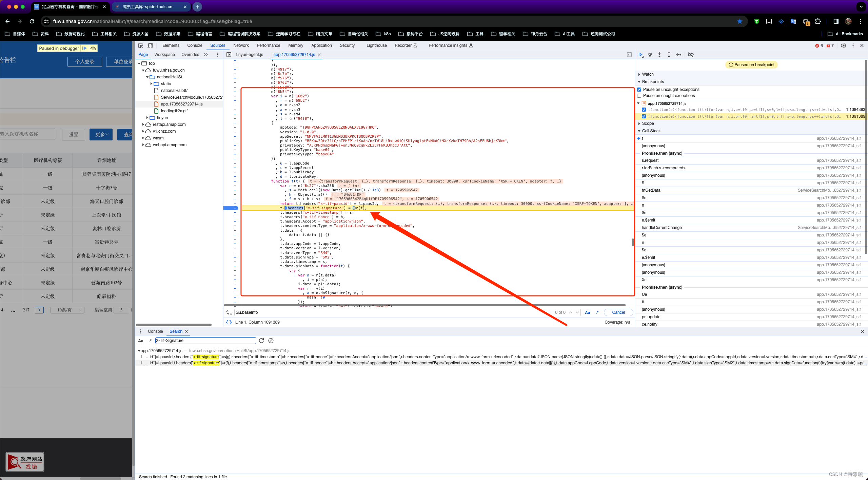Click the format pretty-print source icon

pos(229,322)
